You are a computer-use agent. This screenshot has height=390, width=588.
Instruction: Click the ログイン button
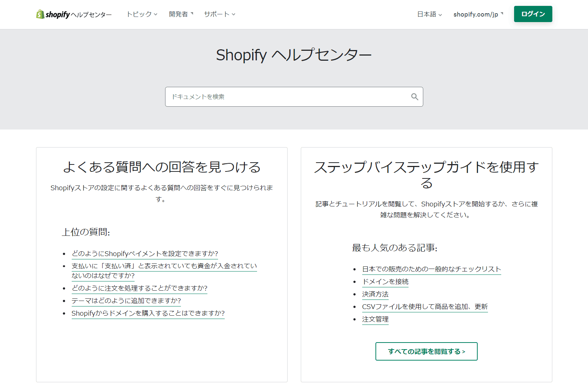[533, 14]
